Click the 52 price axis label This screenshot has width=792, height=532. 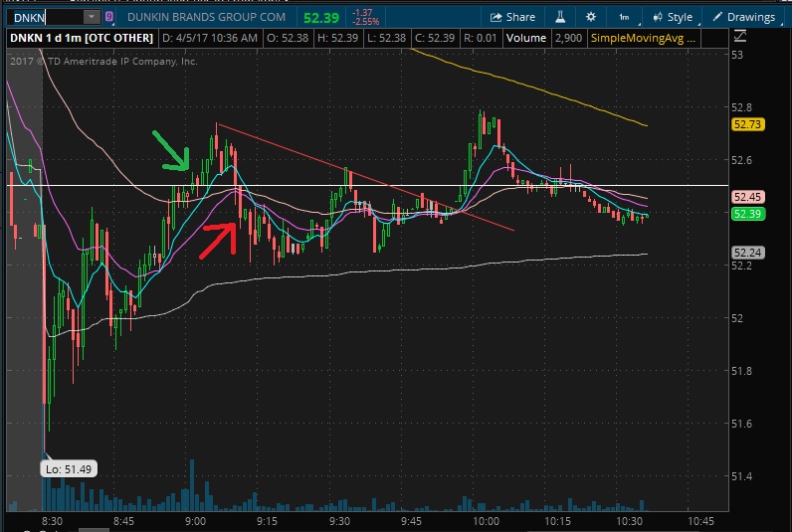pyautogui.click(x=737, y=318)
